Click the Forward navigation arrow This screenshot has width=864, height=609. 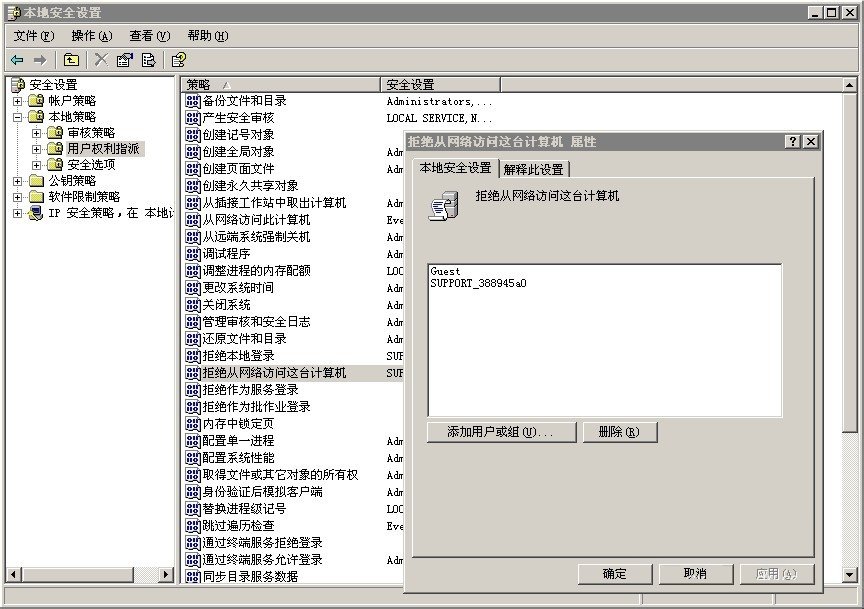38,59
